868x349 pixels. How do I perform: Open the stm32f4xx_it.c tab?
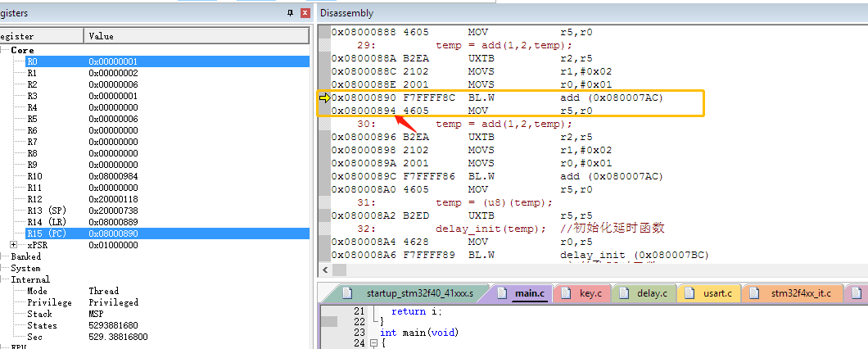coord(793,293)
